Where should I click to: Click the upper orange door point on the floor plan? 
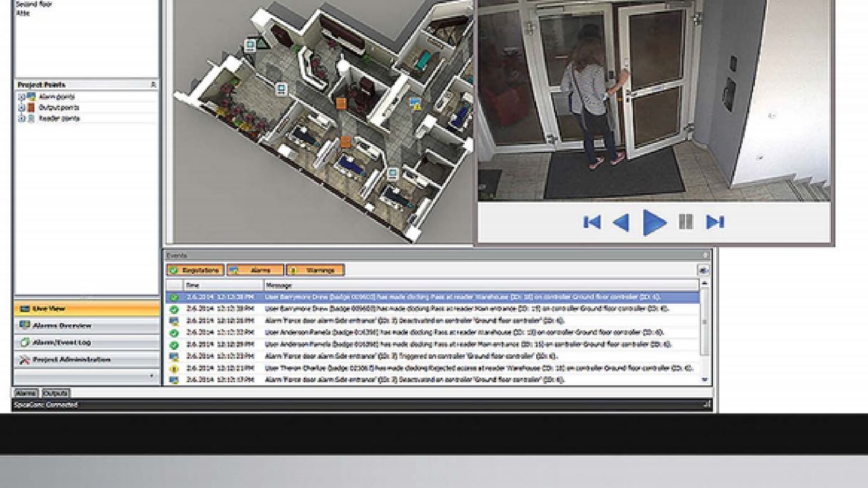pyautogui.click(x=341, y=103)
